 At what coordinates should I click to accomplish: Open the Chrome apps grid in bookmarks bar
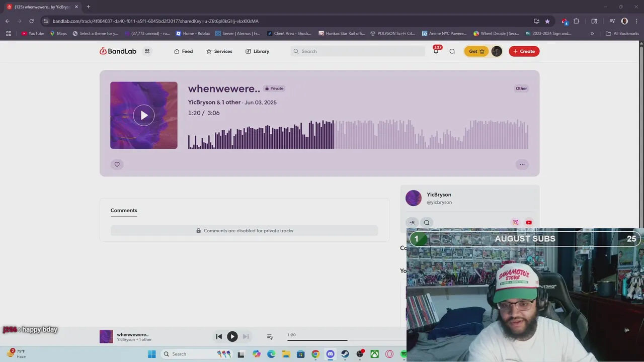9,33
